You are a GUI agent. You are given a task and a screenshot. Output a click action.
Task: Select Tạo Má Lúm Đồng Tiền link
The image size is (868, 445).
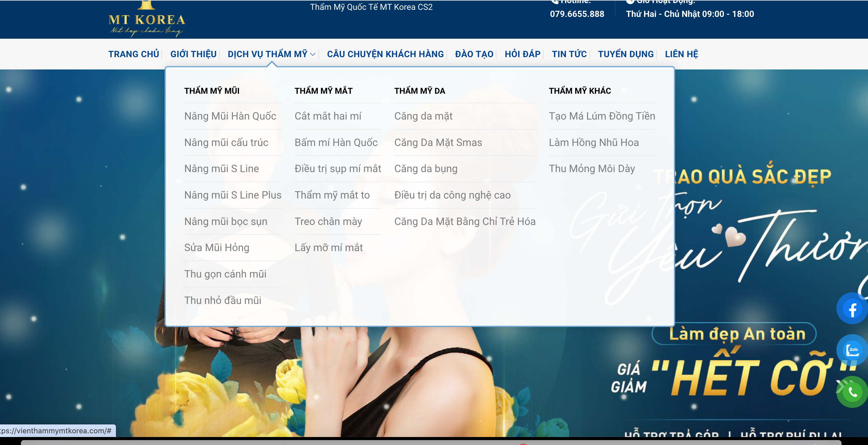pyautogui.click(x=602, y=116)
